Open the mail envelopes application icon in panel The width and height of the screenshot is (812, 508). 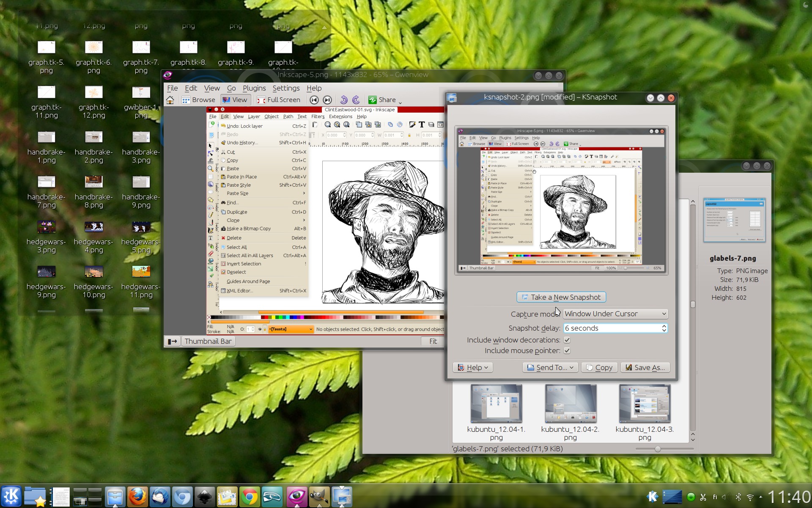pyautogui.click(x=227, y=497)
